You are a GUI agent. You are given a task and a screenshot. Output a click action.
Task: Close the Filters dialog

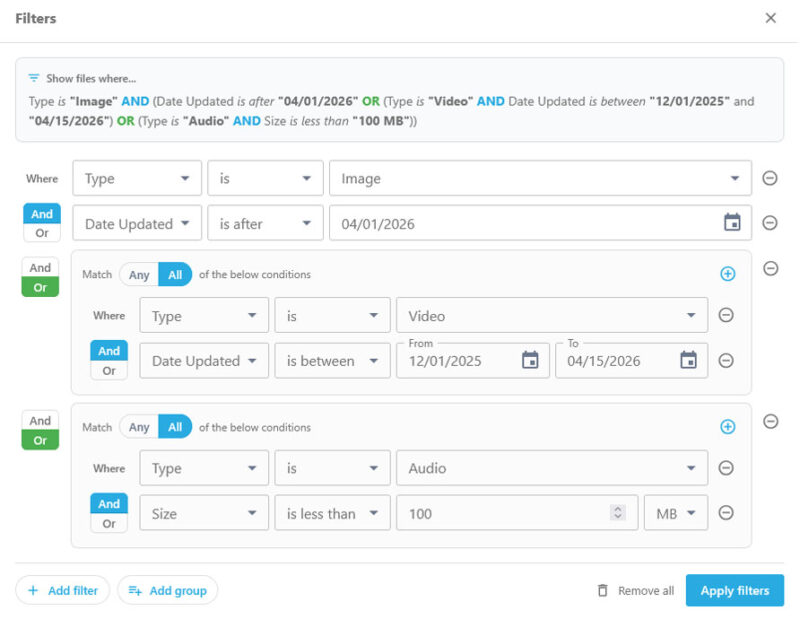(770, 18)
